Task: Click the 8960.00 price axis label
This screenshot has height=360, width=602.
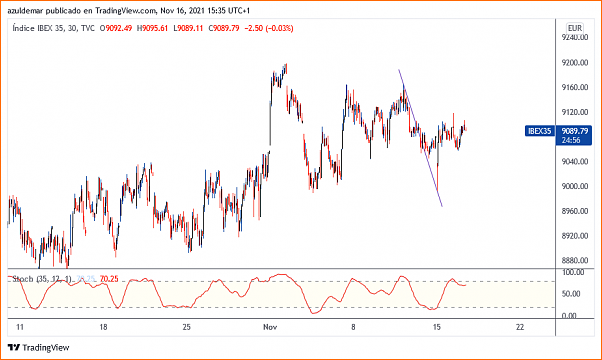Action: (x=575, y=211)
